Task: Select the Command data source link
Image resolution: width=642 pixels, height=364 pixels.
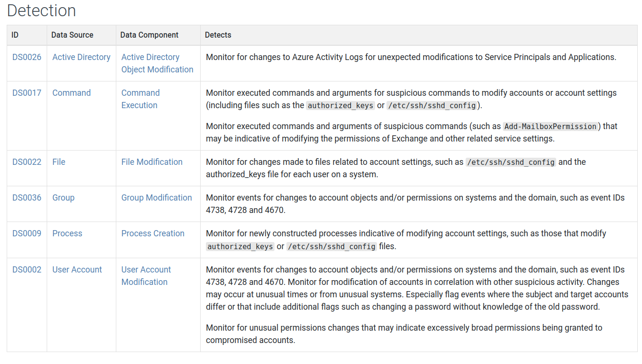Action: tap(71, 93)
